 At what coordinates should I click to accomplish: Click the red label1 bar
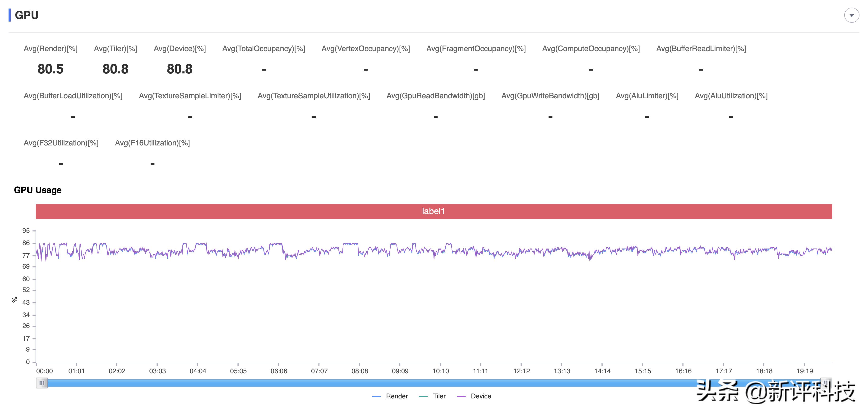point(433,211)
